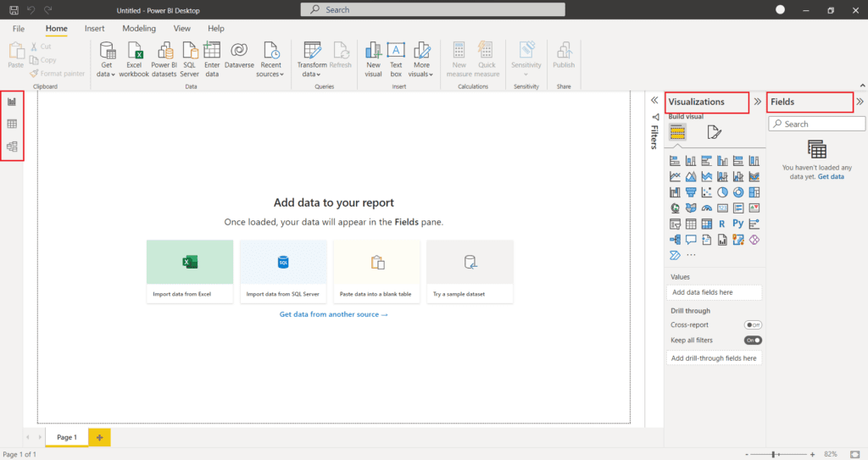Open Data view from left sidebar

12,124
